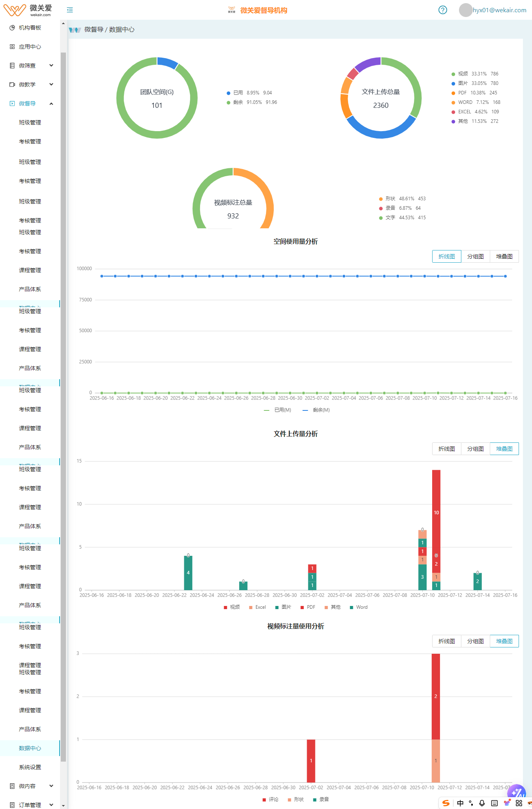Open the floating AI assistant icon
The width and height of the screenshot is (532, 809).
coord(516,792)
